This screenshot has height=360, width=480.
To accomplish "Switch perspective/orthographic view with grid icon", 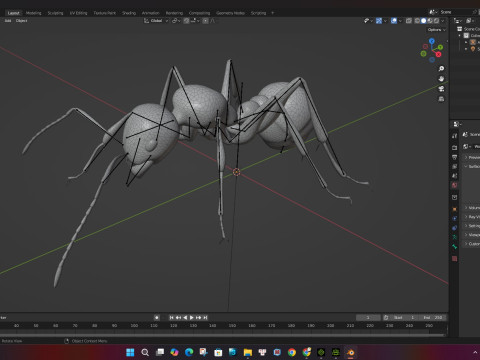I will [x=441, y=99].
